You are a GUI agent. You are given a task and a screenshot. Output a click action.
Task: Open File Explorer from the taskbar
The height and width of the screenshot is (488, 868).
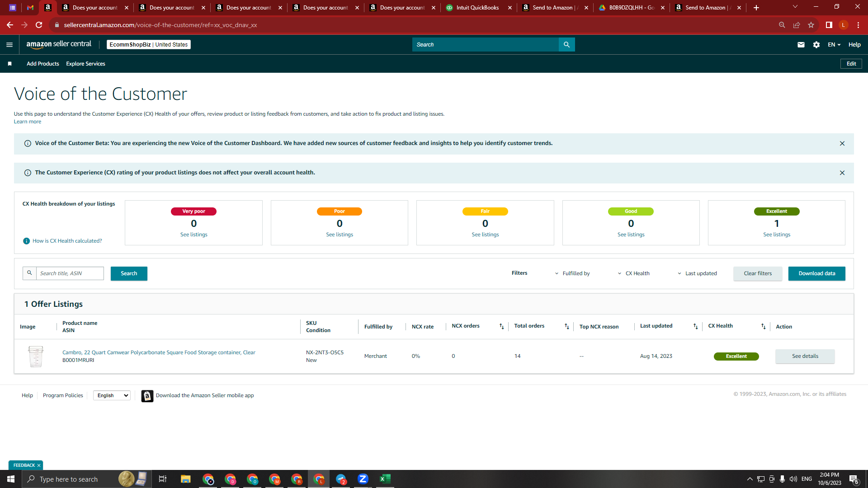pos(185,479)
